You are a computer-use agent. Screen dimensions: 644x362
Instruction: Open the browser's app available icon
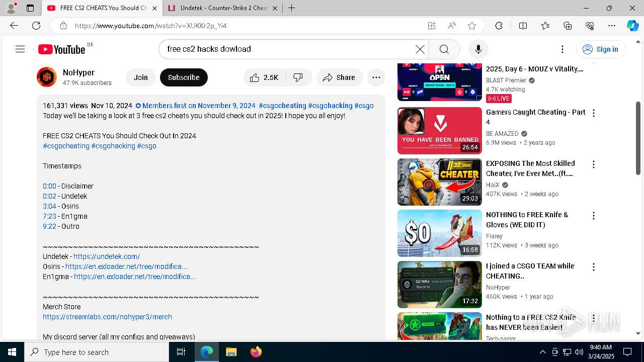432,26
